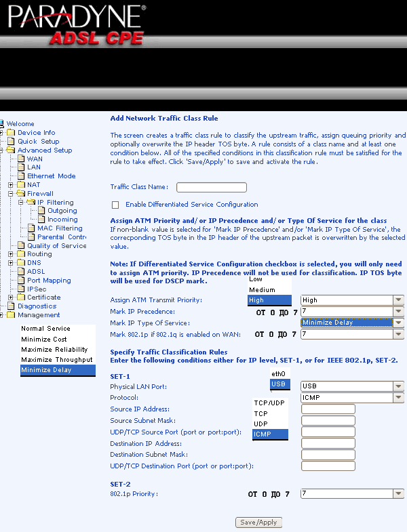Viewport: 407px width, 532px height.
Task: Click the LAN page icon
Action: pyautogui.click(x=21, y=167)
